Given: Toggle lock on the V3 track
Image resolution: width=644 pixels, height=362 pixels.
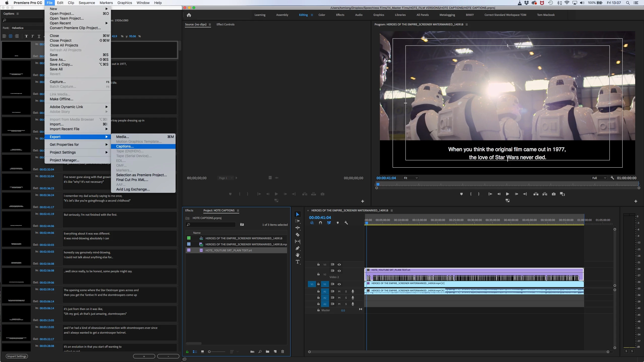Looking at the screenshot, I should (x=318, y=264).
